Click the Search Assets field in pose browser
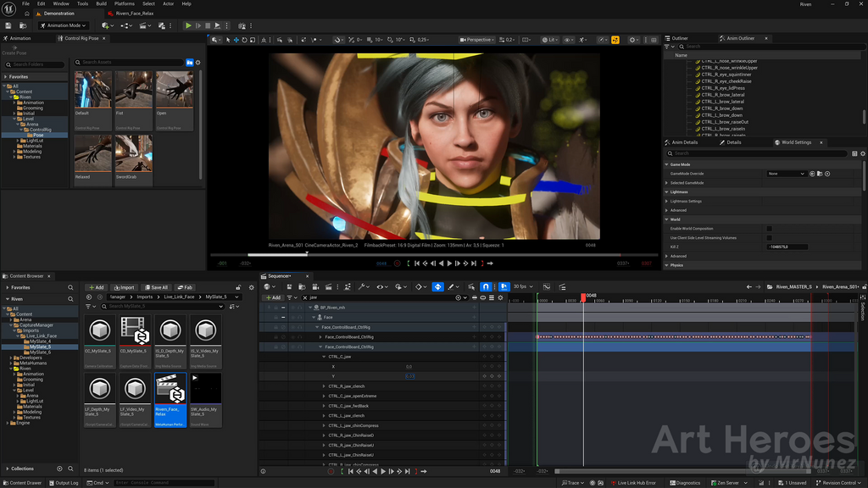Image resolution: width=868 pixels, height=488 pixels. (x=129, y=63)
